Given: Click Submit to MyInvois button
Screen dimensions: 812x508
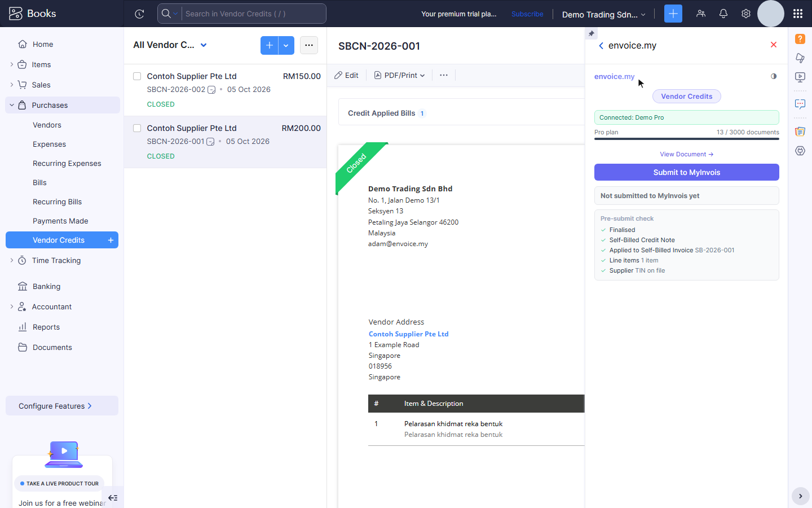Looking at the screenshot, I should pos(687,172).
